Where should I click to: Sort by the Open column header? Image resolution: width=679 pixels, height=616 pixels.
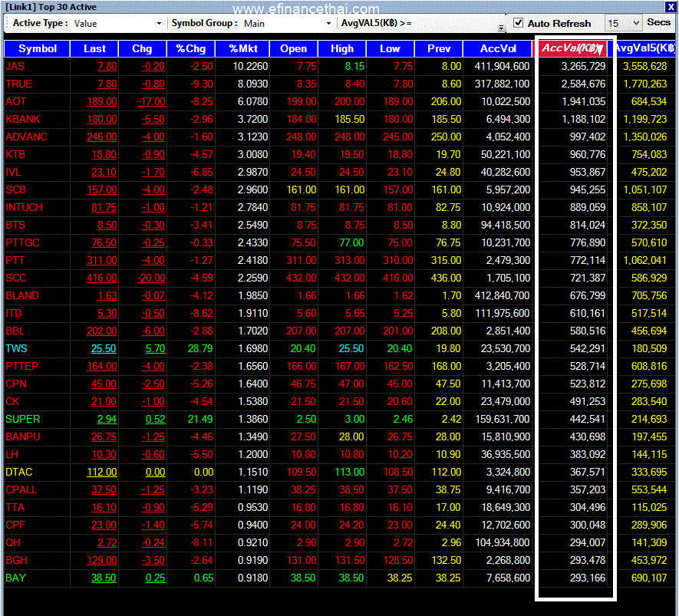(x=294, y=48)
